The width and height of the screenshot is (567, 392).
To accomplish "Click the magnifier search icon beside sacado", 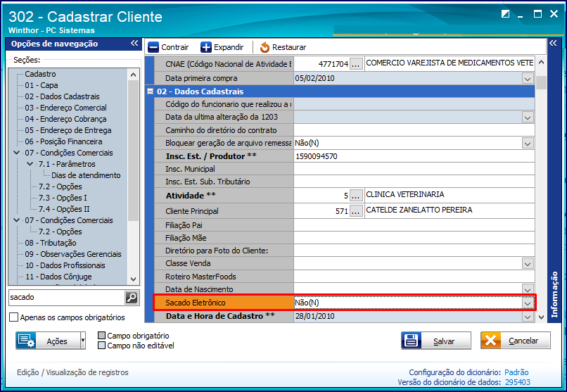I will click(x=132, y=298).
